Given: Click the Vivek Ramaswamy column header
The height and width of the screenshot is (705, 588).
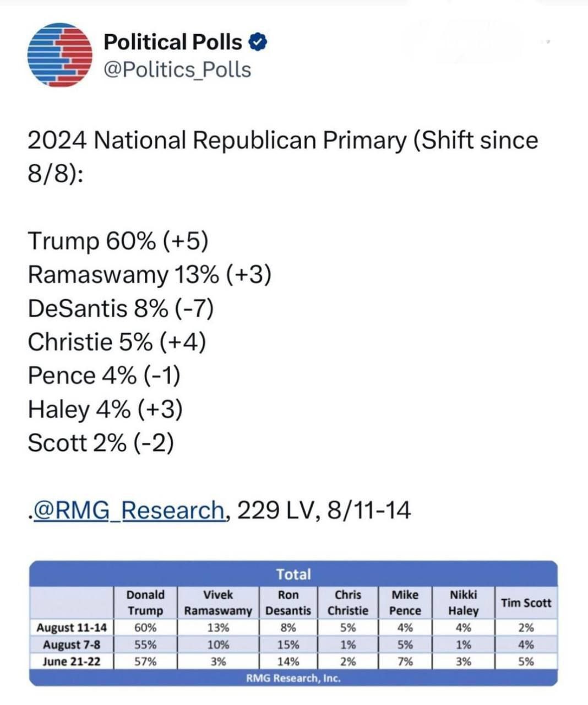Looking at the screenshot, I should click(218, 603).
